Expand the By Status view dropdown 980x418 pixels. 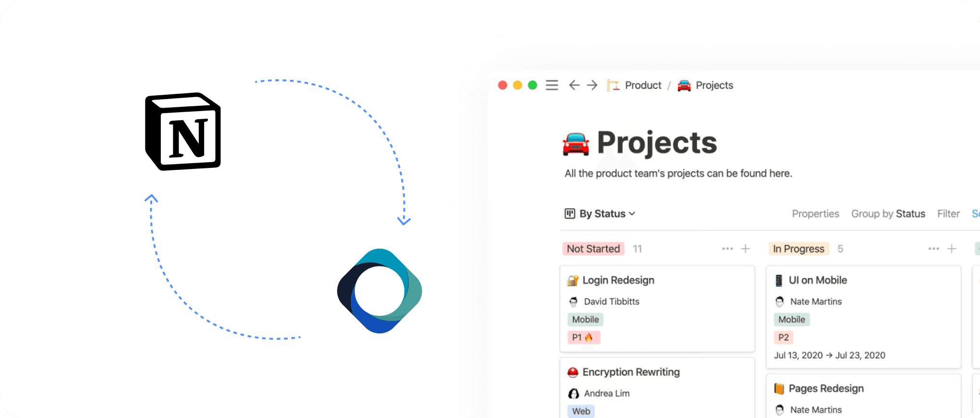click(600, 214)
